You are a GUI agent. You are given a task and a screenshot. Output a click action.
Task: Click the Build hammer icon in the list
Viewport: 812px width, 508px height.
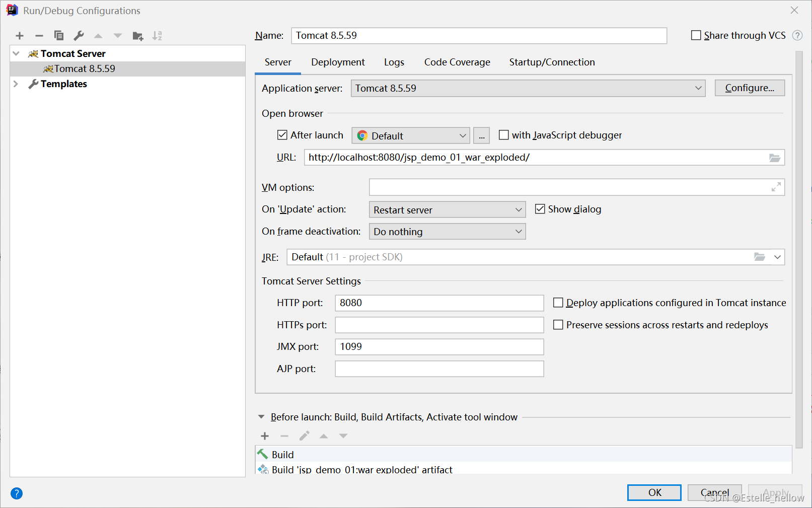[263, 454]
